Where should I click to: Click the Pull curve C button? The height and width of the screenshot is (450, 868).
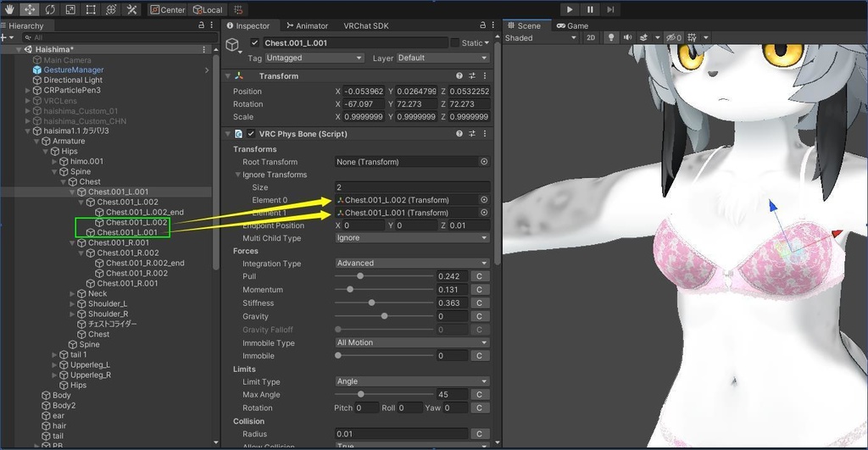click(480, 276)
